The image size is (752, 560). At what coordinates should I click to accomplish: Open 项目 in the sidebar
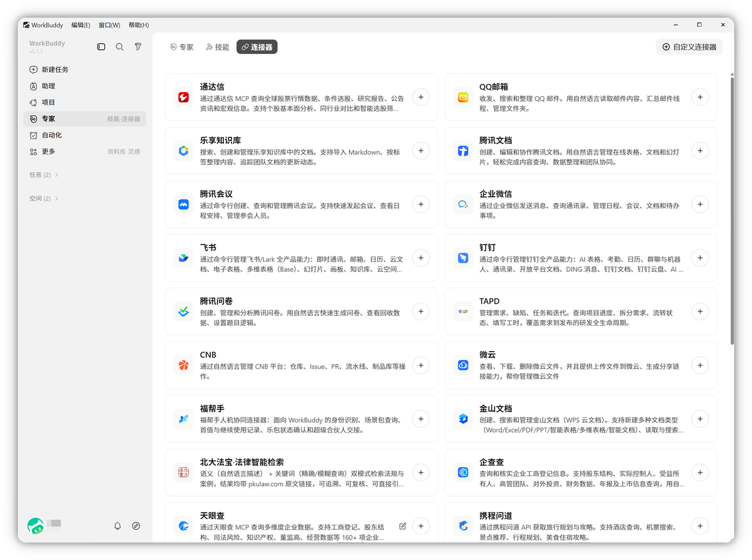pos(85,102)
